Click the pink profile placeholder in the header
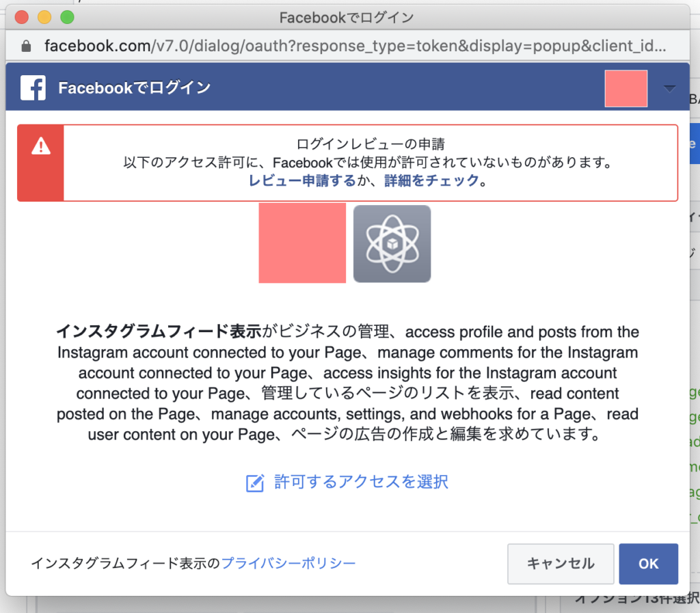The height and width of the screenshot is (613, 700). pyautogui.click(x=625, y=88)
